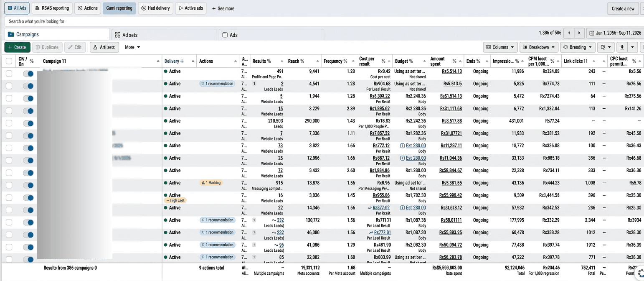Select checkbox of the 13,878 reach campaign row
The image size is (644, 281).
pos(9,185)
